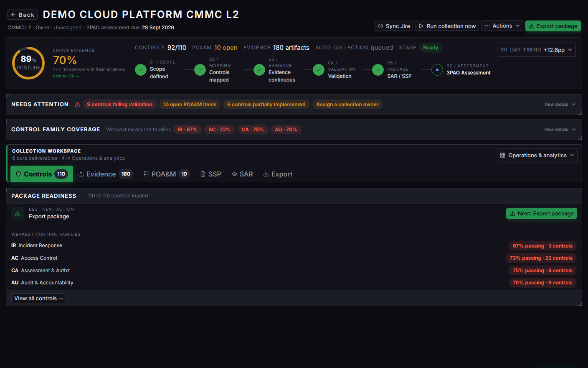Screen dimensions: 588x368
Task: Click the Ready stage badge
Action: [x=431, y=48]
